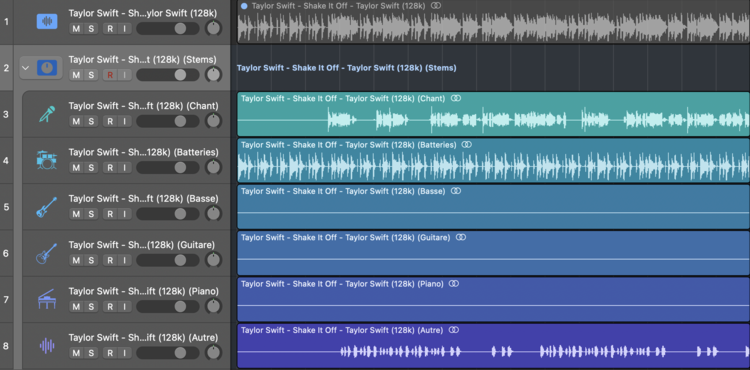Screen dimensions: 750x370
Task: Toggle input monitoring on the Autre track
Action: 124,353
